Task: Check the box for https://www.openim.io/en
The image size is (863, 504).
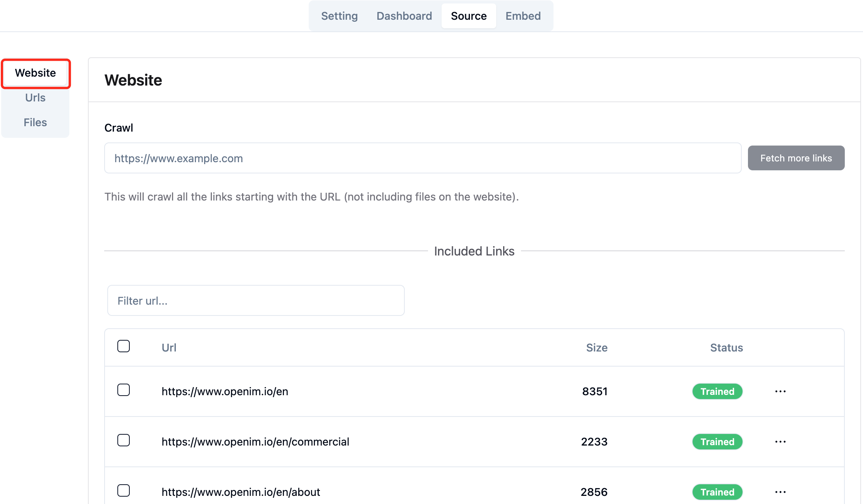Action: [x=124, y=390]
